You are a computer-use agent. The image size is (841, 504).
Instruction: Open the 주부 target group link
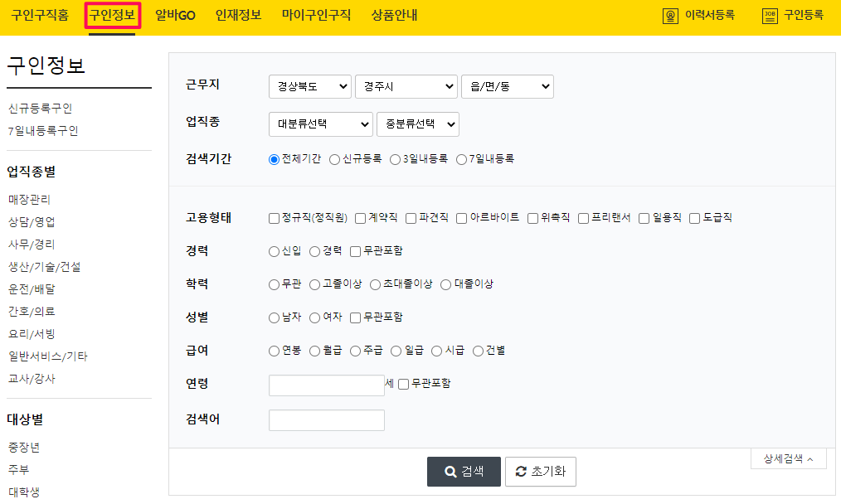pyautogui.click(x=19, y=471)
